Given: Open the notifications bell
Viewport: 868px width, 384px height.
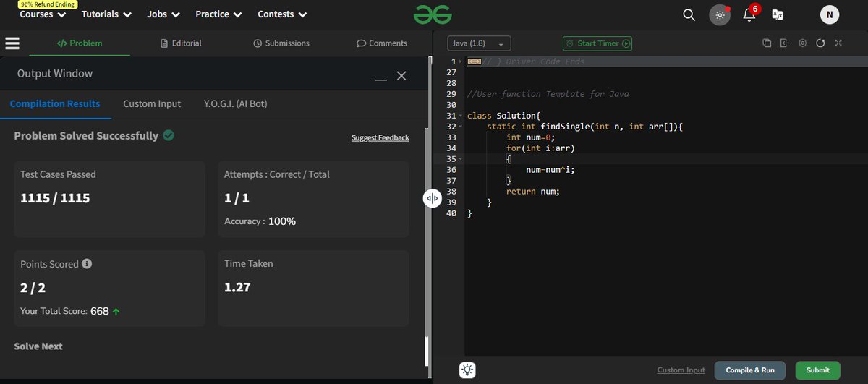Looking at the screenshot, I should click(x=749, y=14).
